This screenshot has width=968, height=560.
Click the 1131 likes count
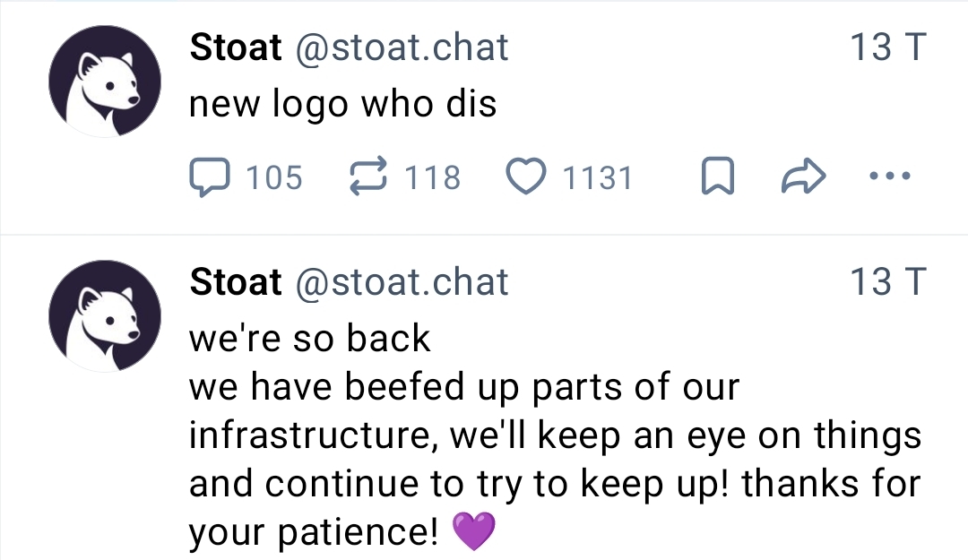598,177
